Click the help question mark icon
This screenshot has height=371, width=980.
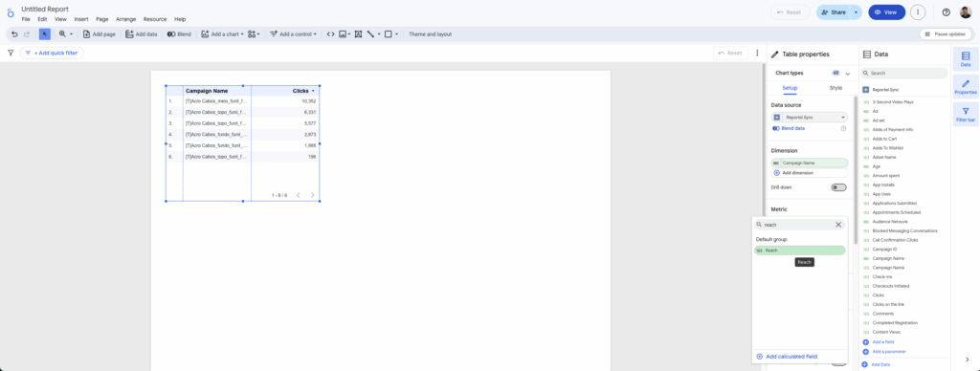pyautogui.click(x=946, y=11)
